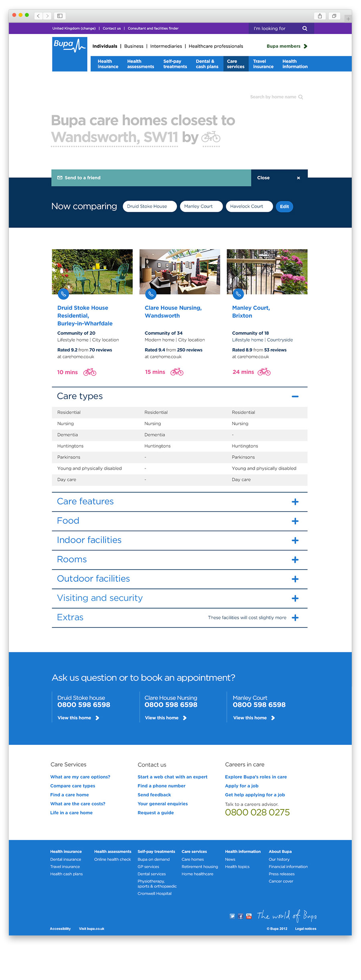Expand the Outdoor facilities section
Screen dimensions: 361x980
[x=295, y=579]
